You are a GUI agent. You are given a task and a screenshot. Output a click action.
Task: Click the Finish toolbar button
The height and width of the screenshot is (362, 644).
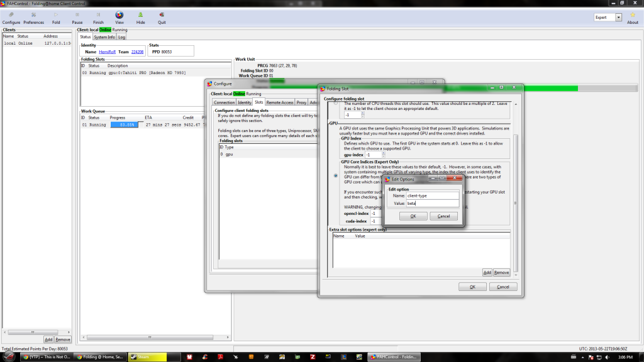(98, 18)
